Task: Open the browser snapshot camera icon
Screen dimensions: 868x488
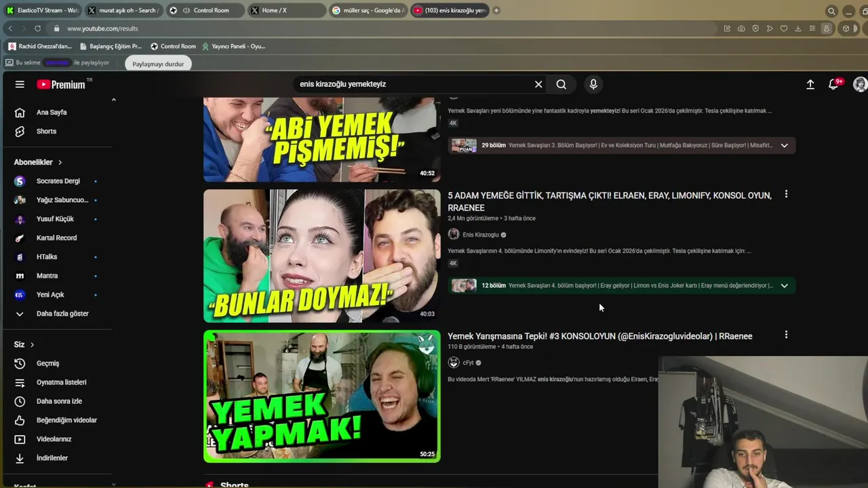Action: click(741, 28)
